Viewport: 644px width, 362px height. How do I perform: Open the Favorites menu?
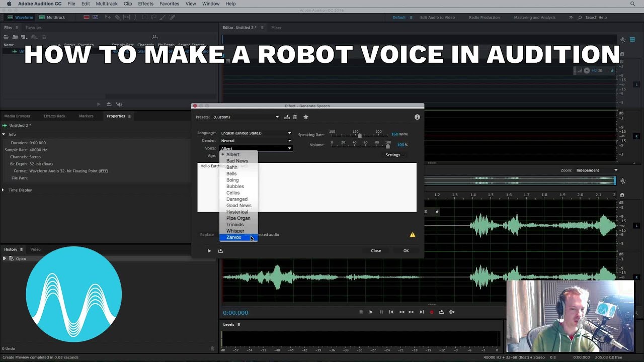[x=169, y=4]
